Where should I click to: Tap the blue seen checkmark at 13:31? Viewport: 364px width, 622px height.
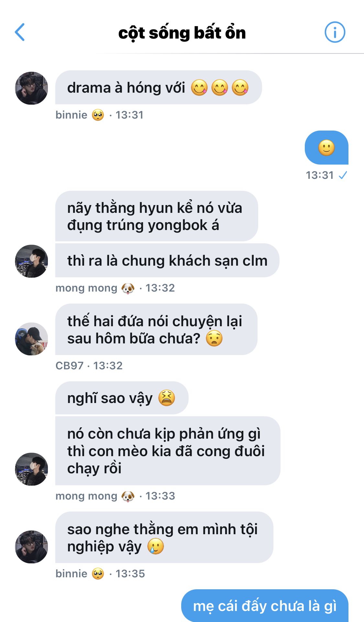click(x=343, y=175)
